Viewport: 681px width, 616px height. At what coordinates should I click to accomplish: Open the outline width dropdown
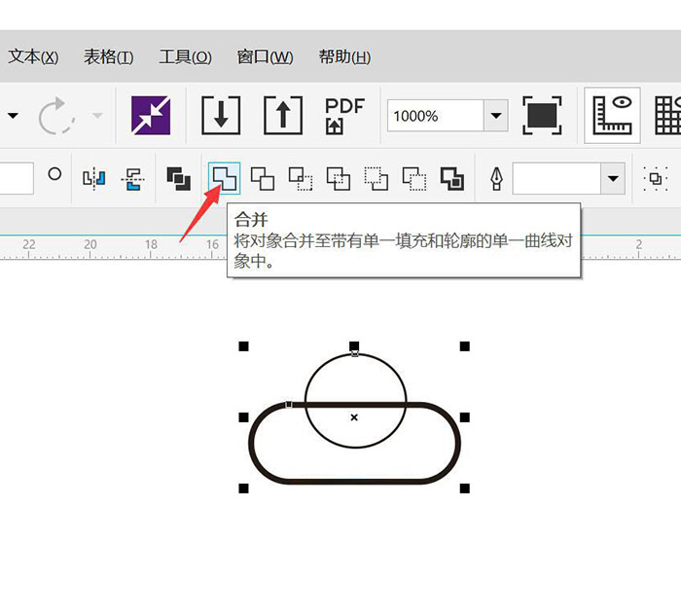click(613, 178)
